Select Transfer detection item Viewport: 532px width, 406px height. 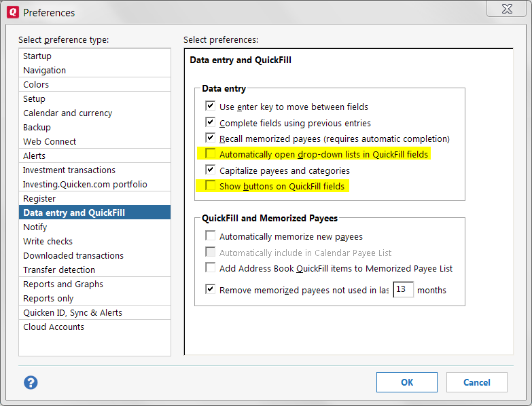(94, 270)
